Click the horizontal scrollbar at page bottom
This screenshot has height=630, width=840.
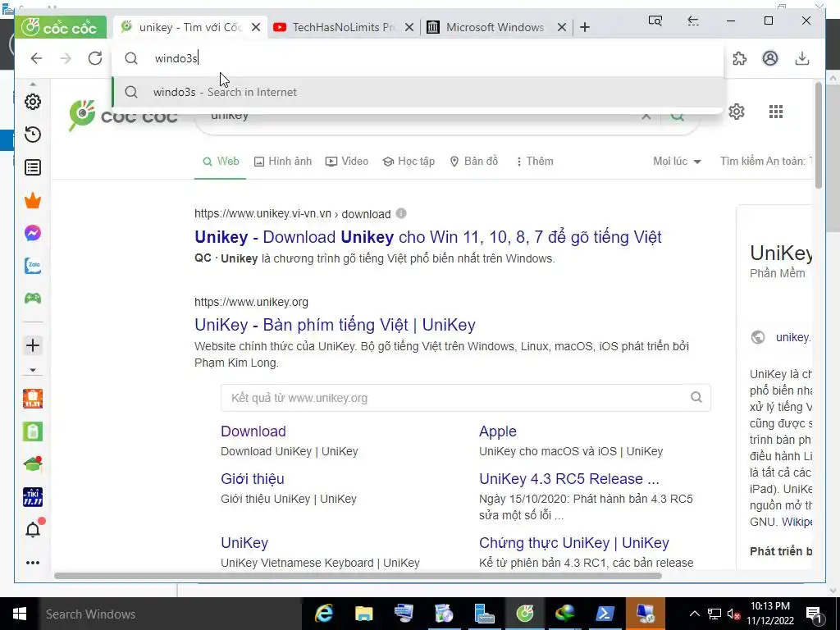pos(358,576)
